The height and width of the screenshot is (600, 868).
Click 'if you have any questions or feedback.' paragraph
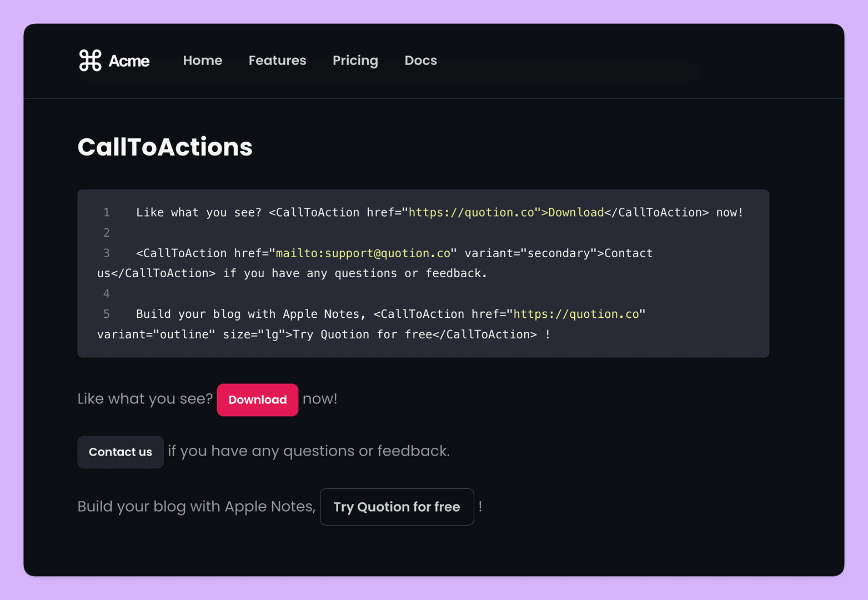pos(309,451)
